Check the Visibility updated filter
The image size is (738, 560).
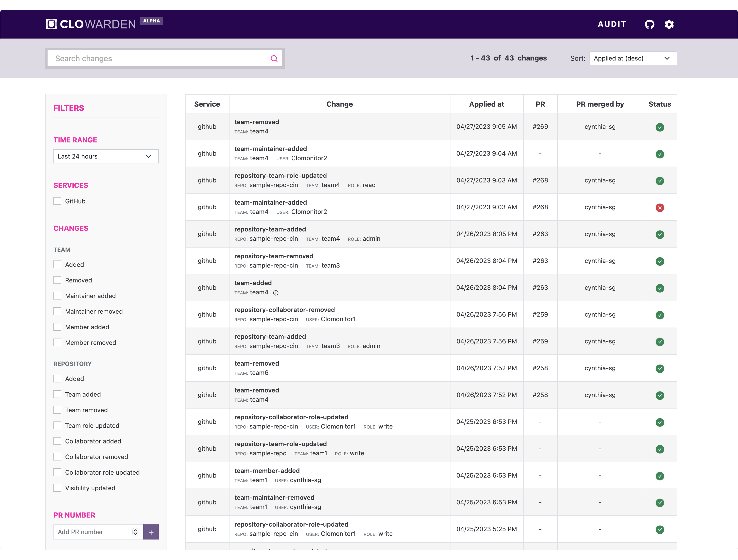pyautogui.click(x=57, y=488)
